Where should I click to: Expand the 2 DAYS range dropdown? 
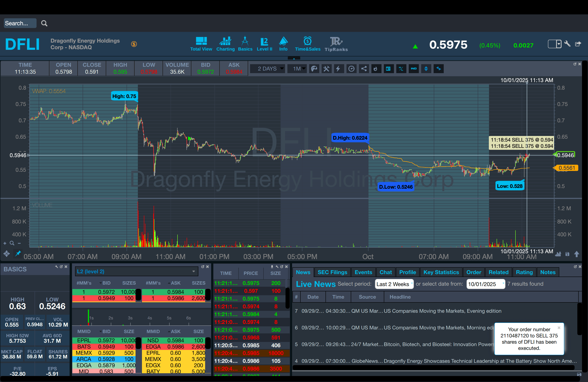pos(268,69)
